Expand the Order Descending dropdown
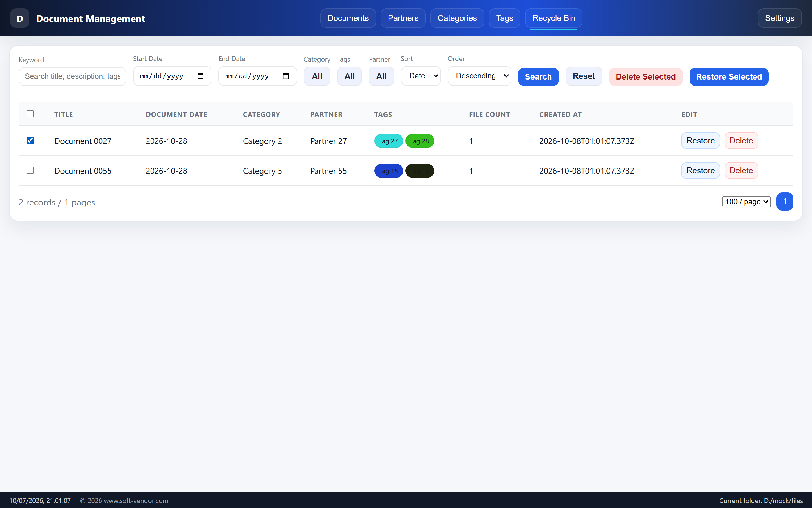The image size is (812, 508). (479, 76)
